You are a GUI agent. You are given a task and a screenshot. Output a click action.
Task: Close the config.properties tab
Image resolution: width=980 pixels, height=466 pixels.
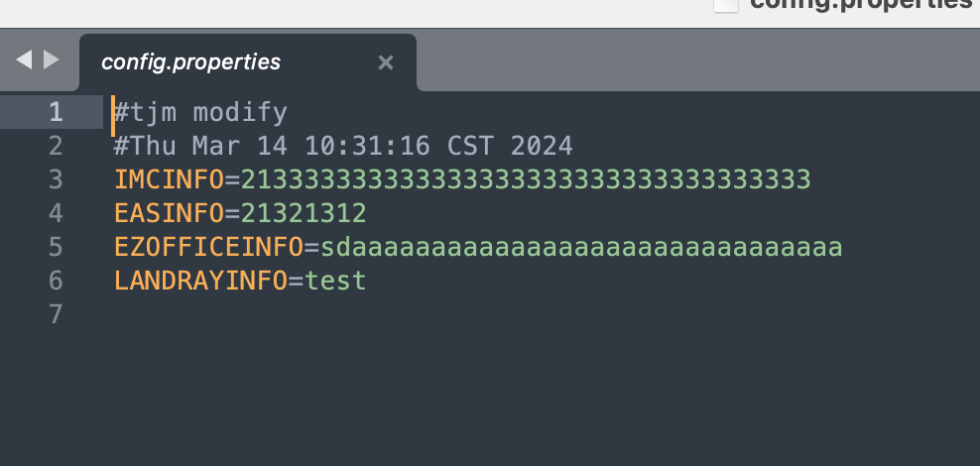point(386,62)
